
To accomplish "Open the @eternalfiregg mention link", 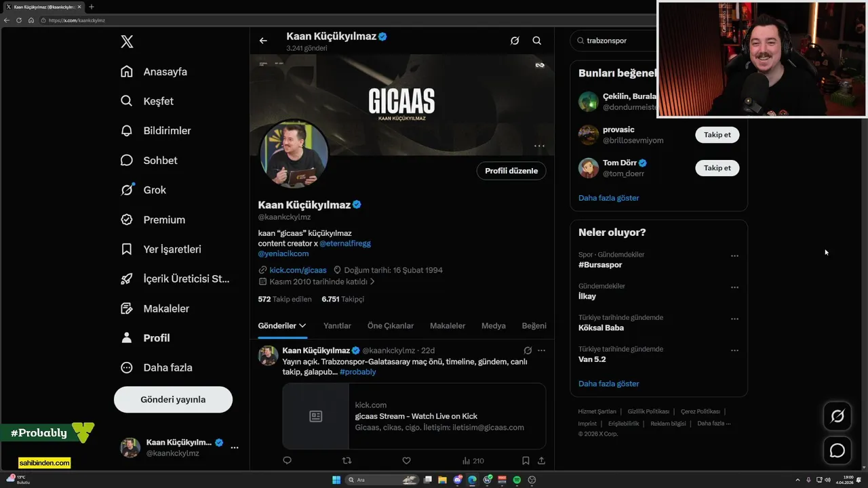I will (x=345, y=243).
